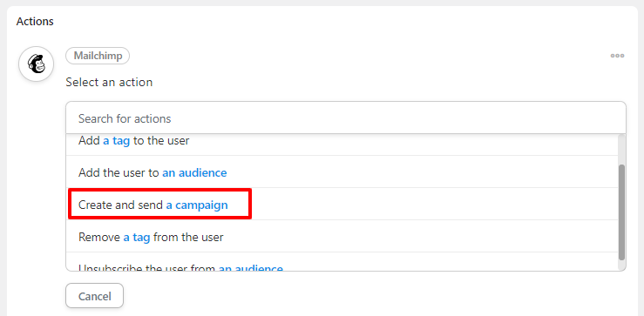Click the Actions section heading
The height and width of the screenshot is (316, 644).
pyautogui.click(x=35, y=22)
